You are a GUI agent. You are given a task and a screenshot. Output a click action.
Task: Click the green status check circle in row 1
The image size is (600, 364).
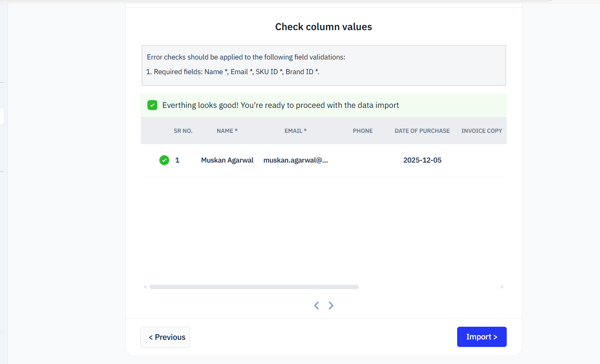(164, 160)
